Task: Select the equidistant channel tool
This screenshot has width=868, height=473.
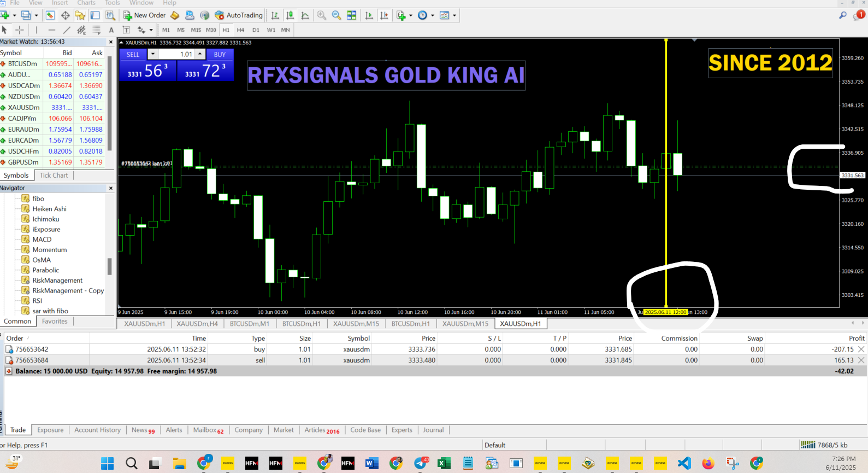Action: coord(81,30)
